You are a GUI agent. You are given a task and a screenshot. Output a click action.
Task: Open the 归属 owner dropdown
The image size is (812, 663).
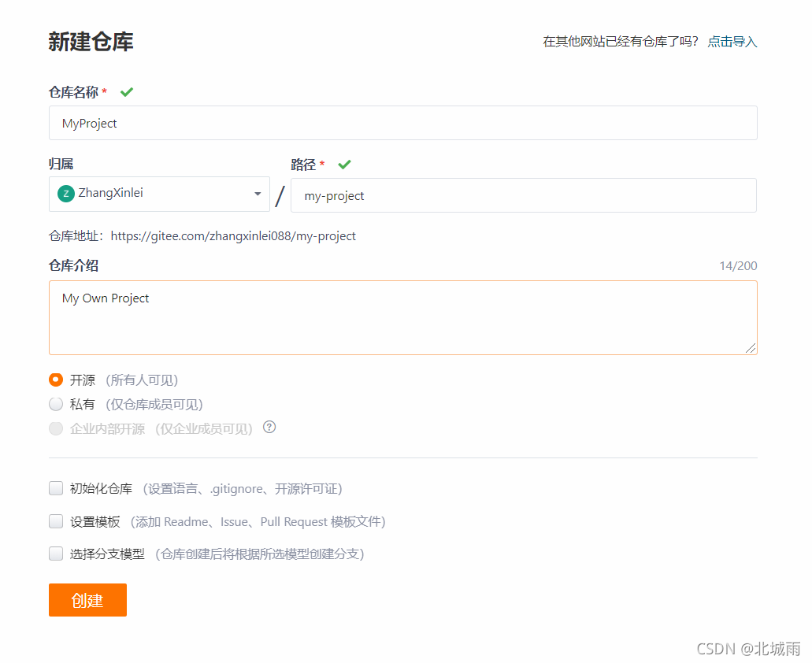click(158, 193)
